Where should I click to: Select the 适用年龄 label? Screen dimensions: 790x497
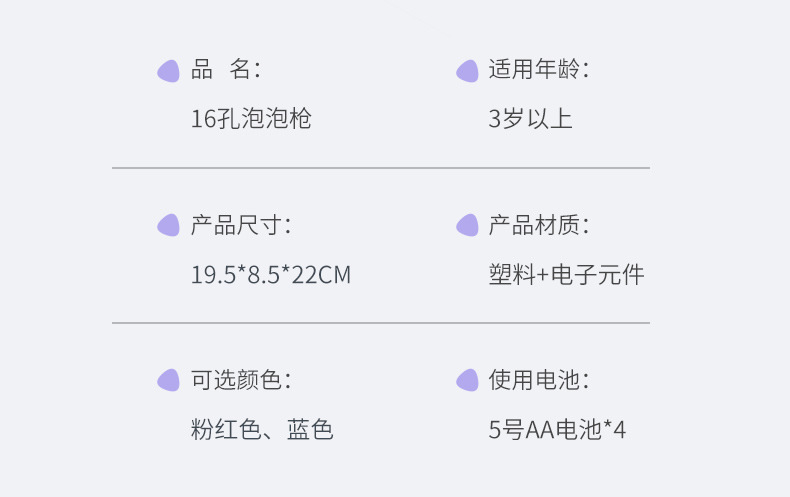[538, 70]
